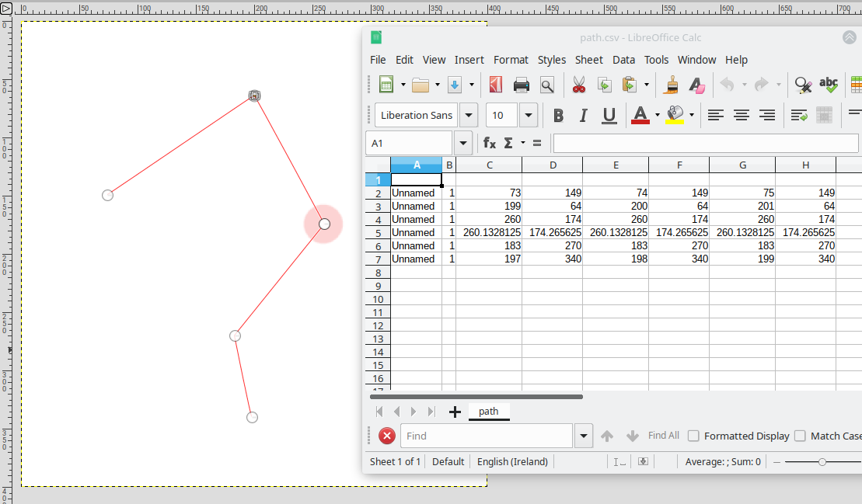Click the Formula equals icon
862x504 pixels.
click(537, 144)
